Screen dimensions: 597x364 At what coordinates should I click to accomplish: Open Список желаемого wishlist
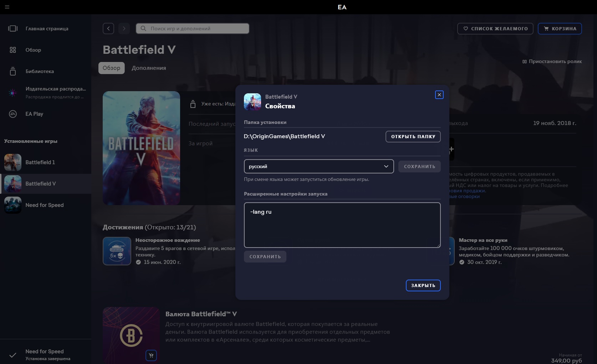(x=495, y=28)
